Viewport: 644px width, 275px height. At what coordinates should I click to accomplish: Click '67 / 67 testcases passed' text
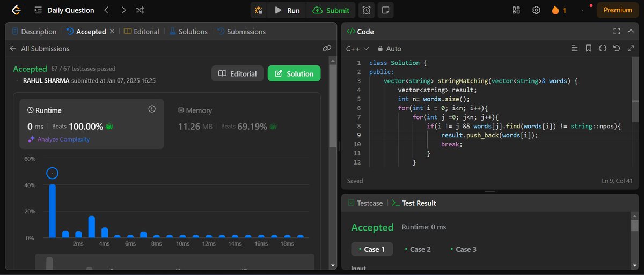pos(83,69)
